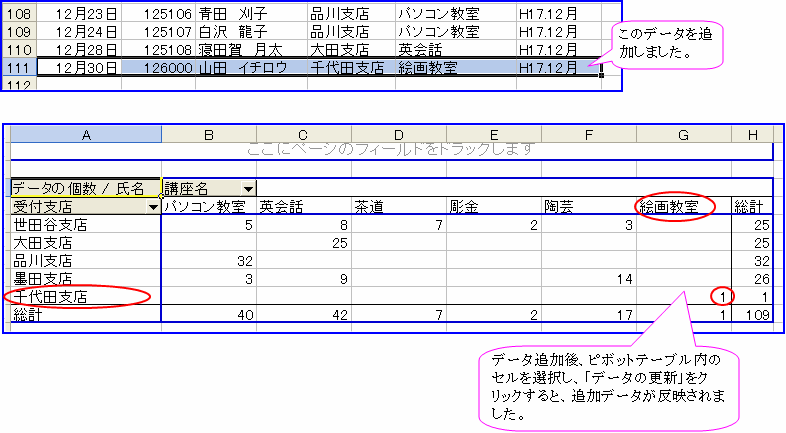This screenshot has width=786, height=433.
Task: Select the 青田 刈子 name cell
Action: [x=251, y=14]
